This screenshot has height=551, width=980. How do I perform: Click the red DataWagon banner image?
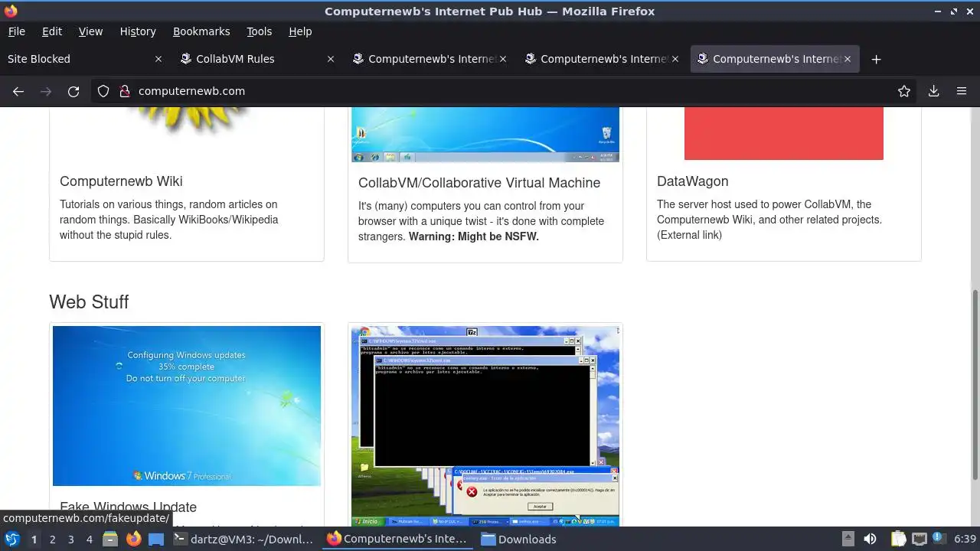(x=784, y=133)
